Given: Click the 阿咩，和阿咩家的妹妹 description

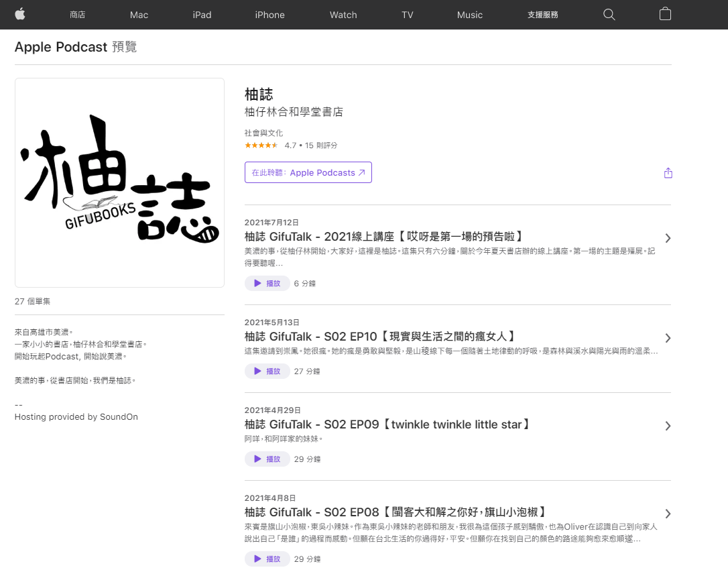Looking at the screenshot, I should tap(284, 439).
